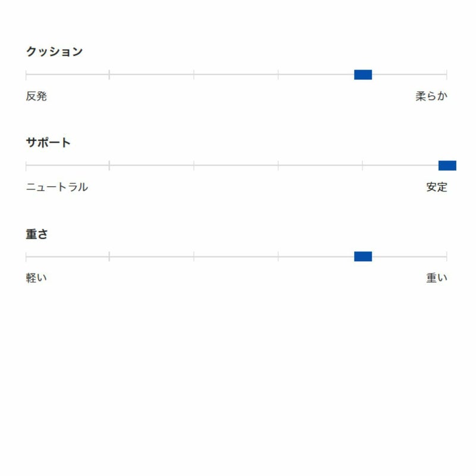Screen dimensions: 476x476
Task: Click the blue 重さ slider handle
Action: click(x=363, y=256)
